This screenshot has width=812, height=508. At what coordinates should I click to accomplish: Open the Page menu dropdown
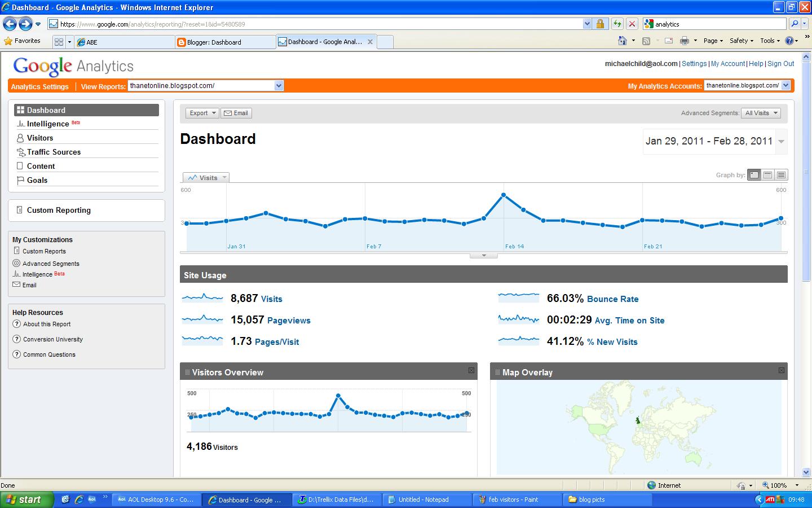pyautogui.click(x=713, y=41)
